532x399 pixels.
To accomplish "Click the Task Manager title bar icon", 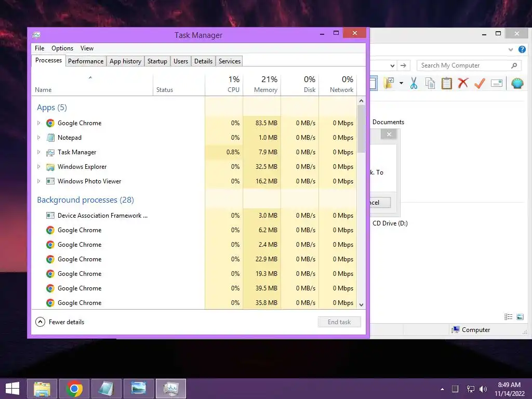I will click(x=37, y=35).
